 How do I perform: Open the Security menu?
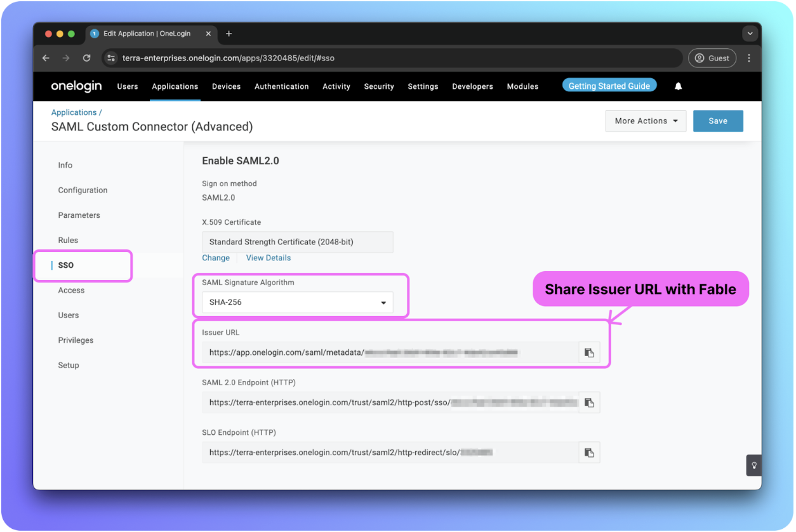[379, 86]
